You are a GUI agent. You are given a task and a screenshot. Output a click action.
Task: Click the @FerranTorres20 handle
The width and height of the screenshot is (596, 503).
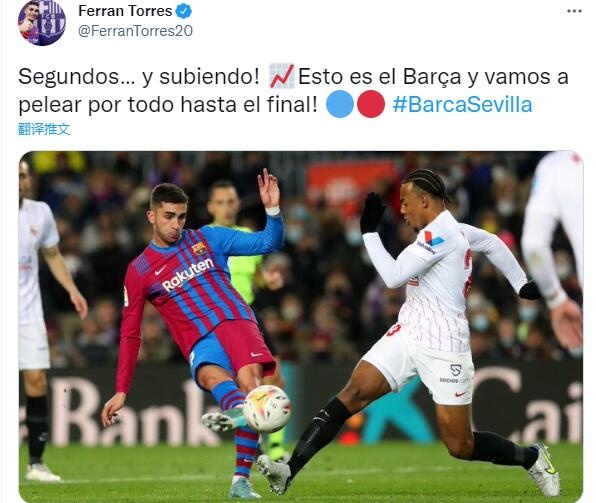pyautogui.click(x=135, y=31)
